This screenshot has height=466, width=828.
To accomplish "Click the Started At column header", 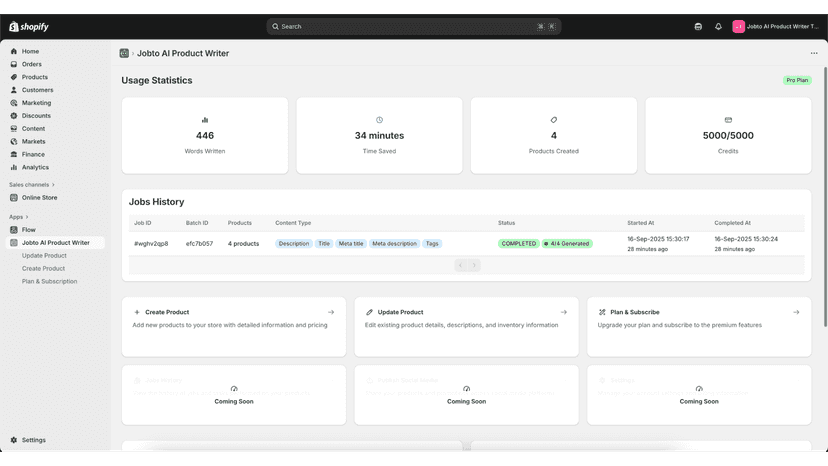I will pyautogui.click(x=641, y=223).
